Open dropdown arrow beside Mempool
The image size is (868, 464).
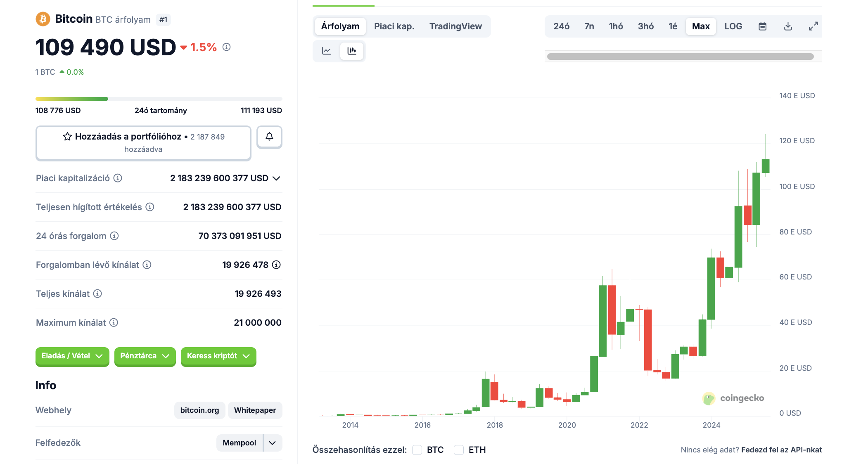[x=273, y=443]
